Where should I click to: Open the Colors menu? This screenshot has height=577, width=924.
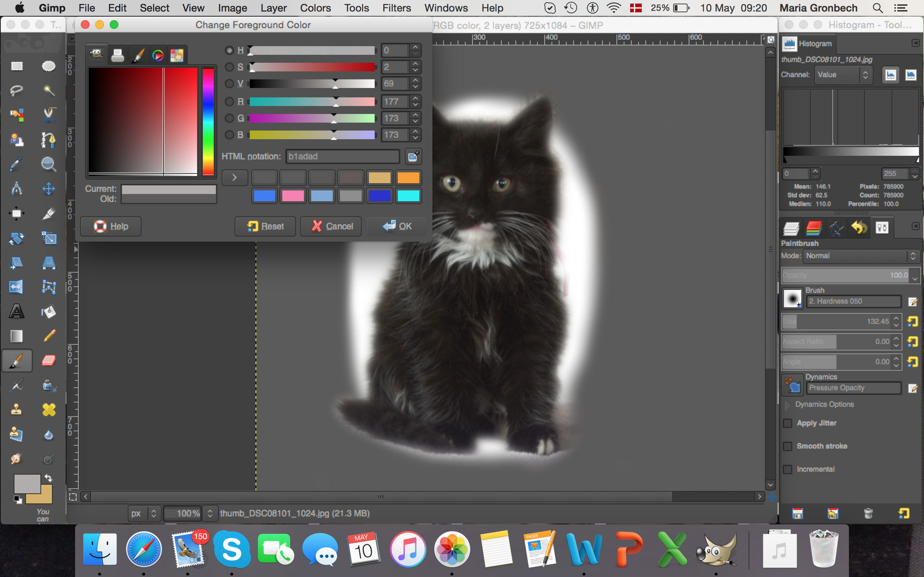[315, 8]
